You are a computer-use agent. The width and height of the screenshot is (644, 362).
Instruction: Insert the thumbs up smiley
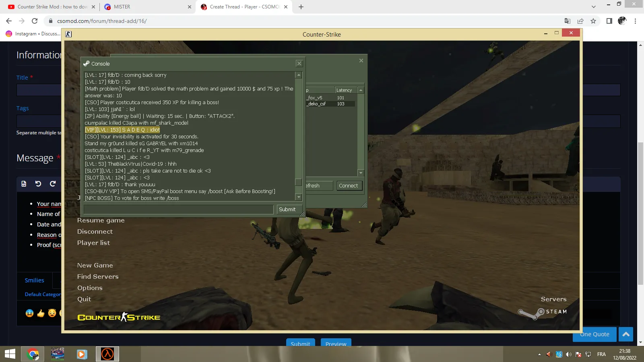tap(41, 313)
